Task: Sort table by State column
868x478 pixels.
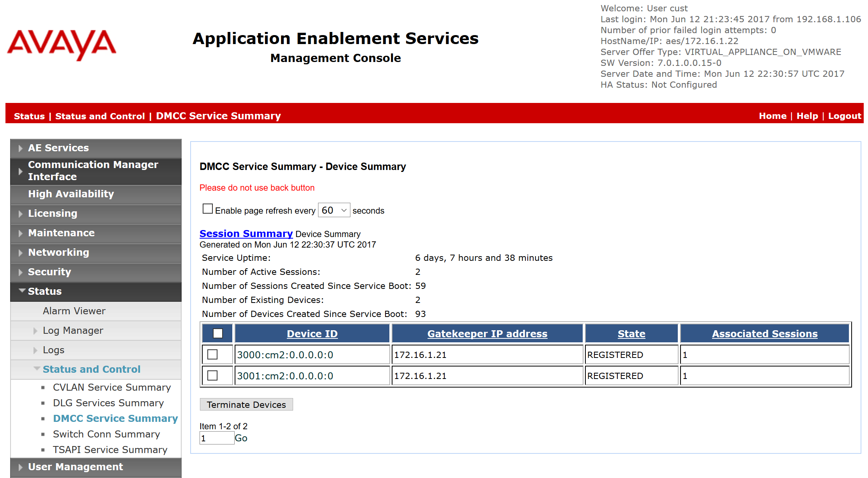Action: (x=631, y=334)
